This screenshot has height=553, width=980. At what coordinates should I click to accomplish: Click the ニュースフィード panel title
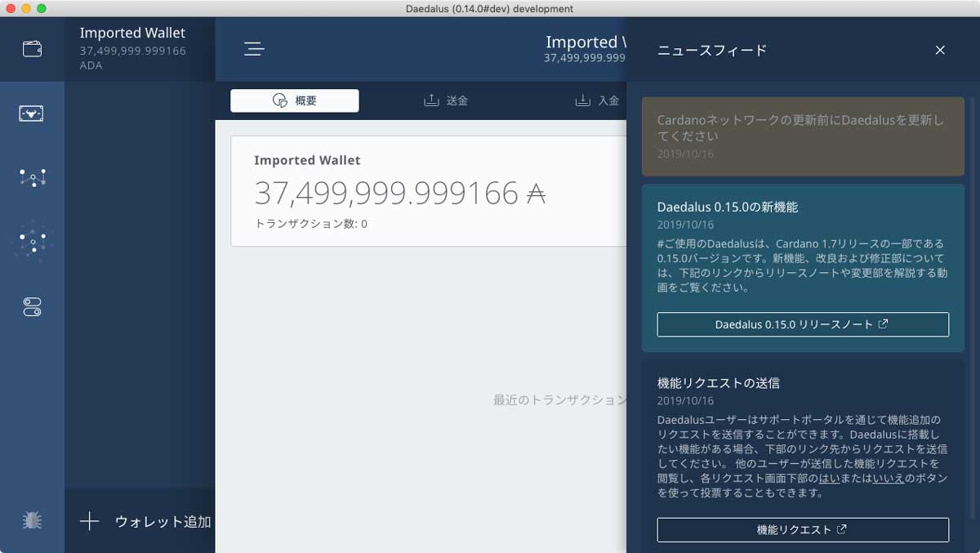coord(712,51)
